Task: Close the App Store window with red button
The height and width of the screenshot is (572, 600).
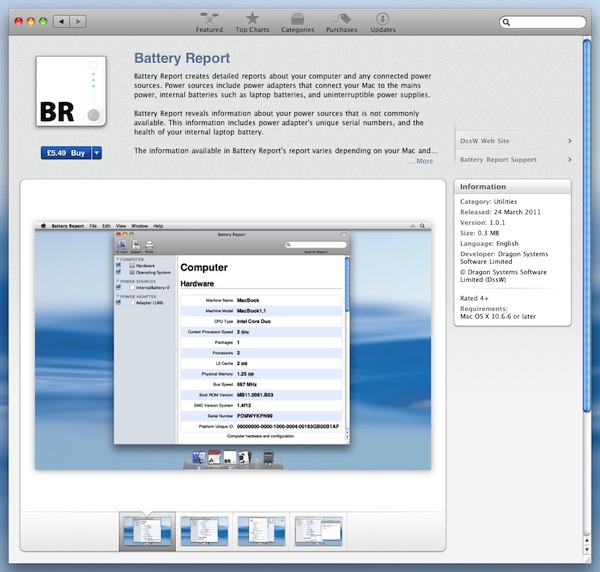Action: coord(18,21)
